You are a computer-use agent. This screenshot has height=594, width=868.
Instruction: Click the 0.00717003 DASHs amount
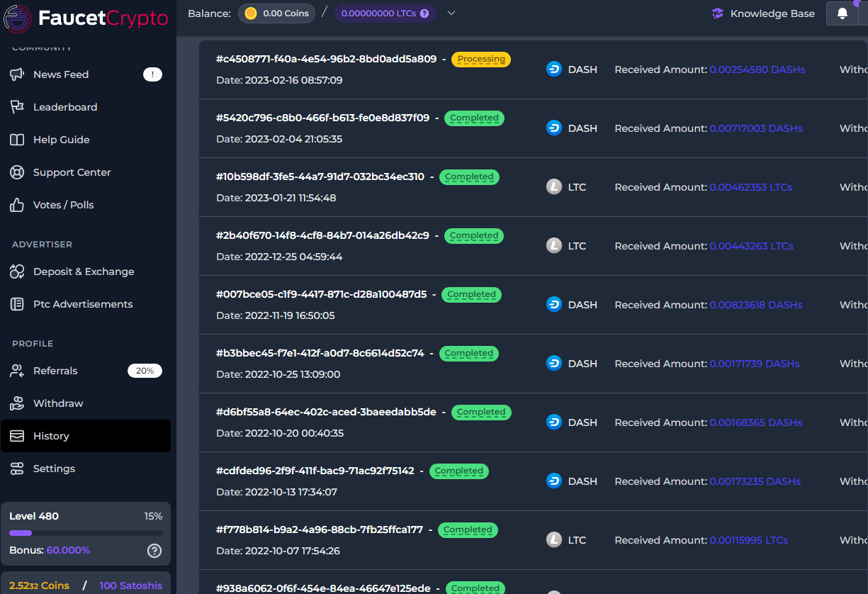pyautogui.click(x=756, y=128)
